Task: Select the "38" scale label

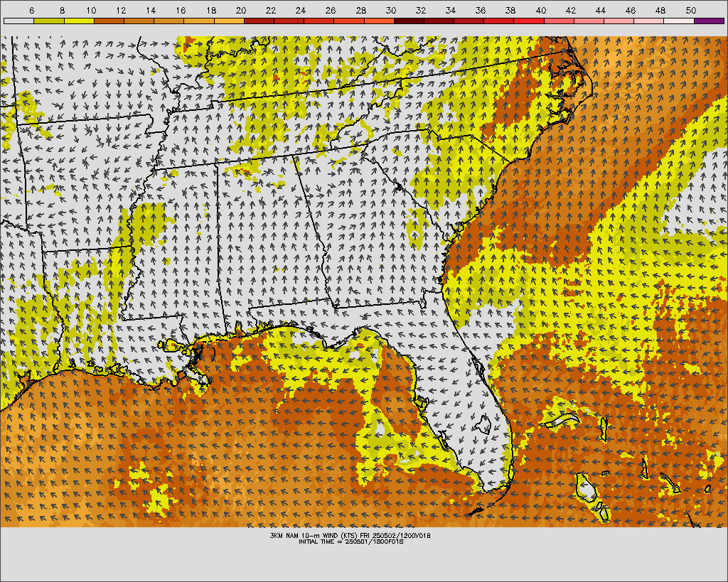Action: tap(510, 10)
